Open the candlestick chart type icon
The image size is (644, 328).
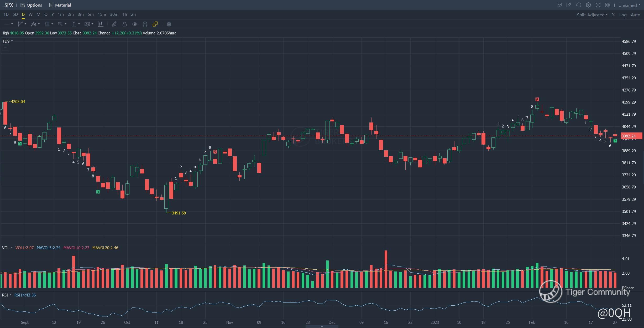100,24
